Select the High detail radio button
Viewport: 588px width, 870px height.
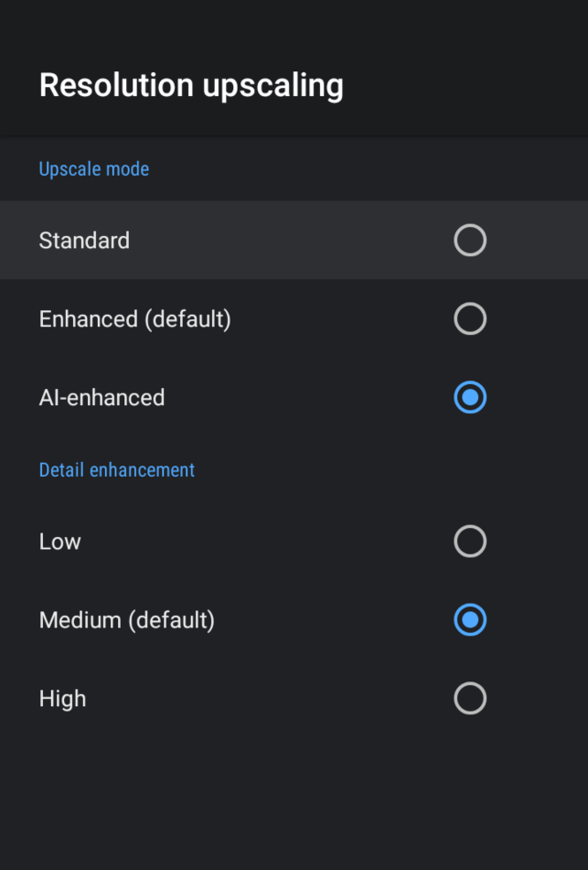pos(470,699)
